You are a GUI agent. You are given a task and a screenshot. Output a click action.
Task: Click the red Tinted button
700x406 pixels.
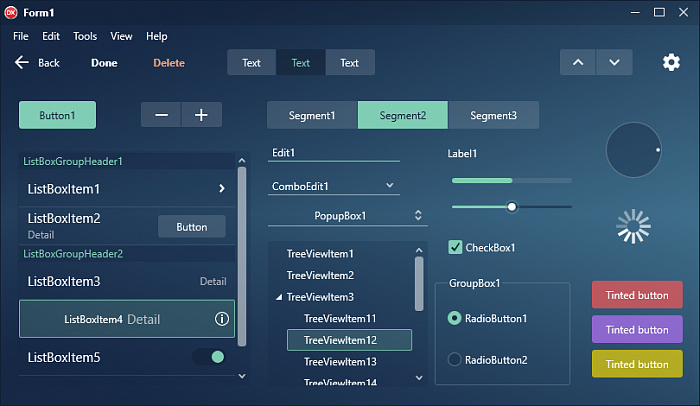(637, 295)
